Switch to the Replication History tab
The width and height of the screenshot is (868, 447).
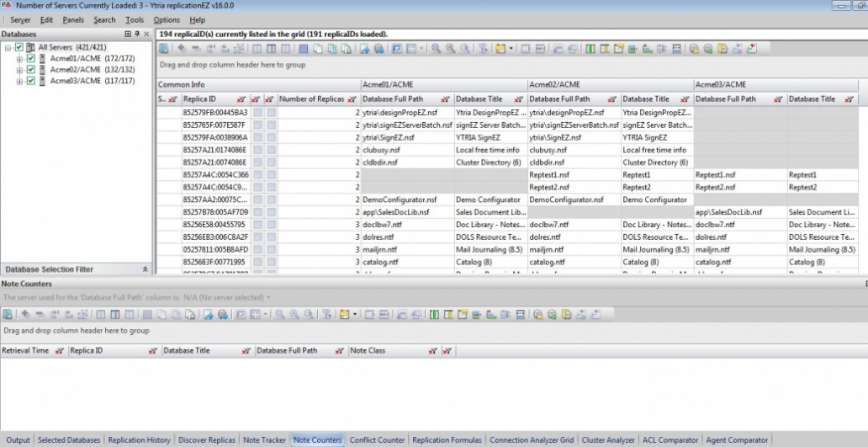140,439
